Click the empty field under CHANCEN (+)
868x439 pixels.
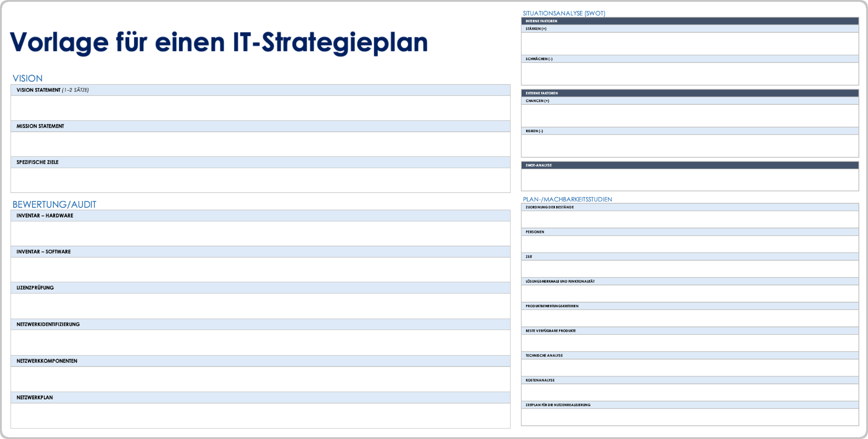coord(690,116)
